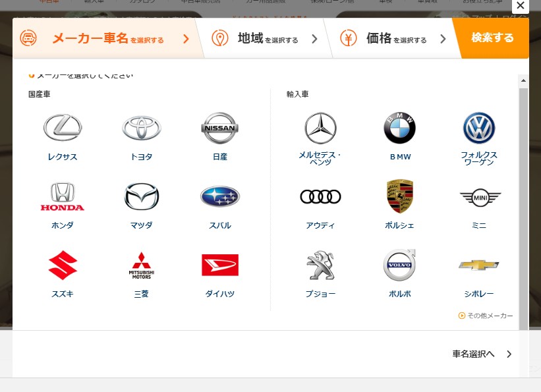Pick the Subaru star logo

pos(220,196)
